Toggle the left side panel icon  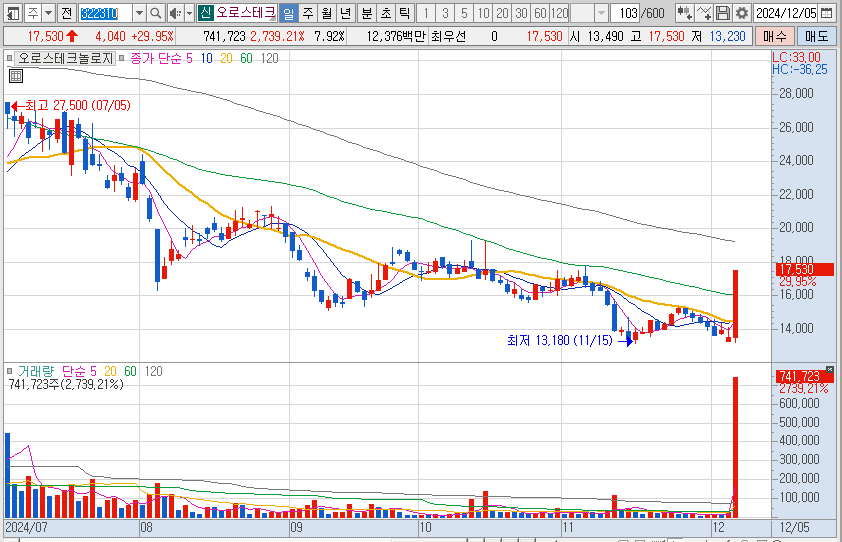tap(12, 13)
